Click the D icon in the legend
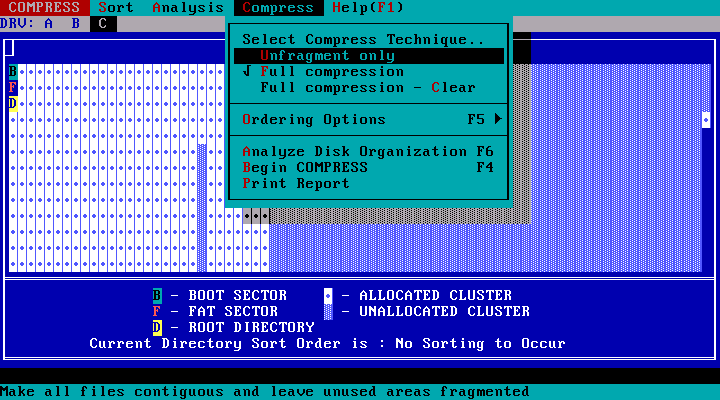The width and height of the screenshot is (720, 400). (x=157, y=327)
